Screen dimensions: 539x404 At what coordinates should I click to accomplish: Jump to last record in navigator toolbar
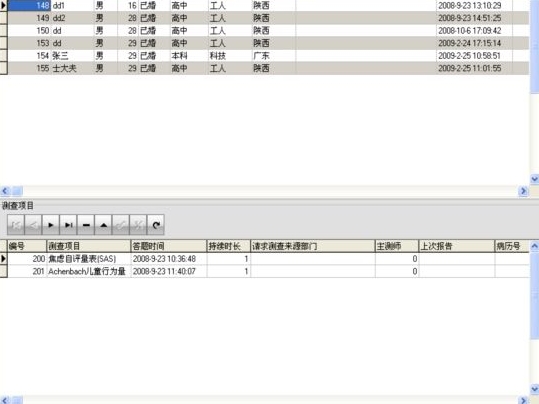tap(68, 225)
